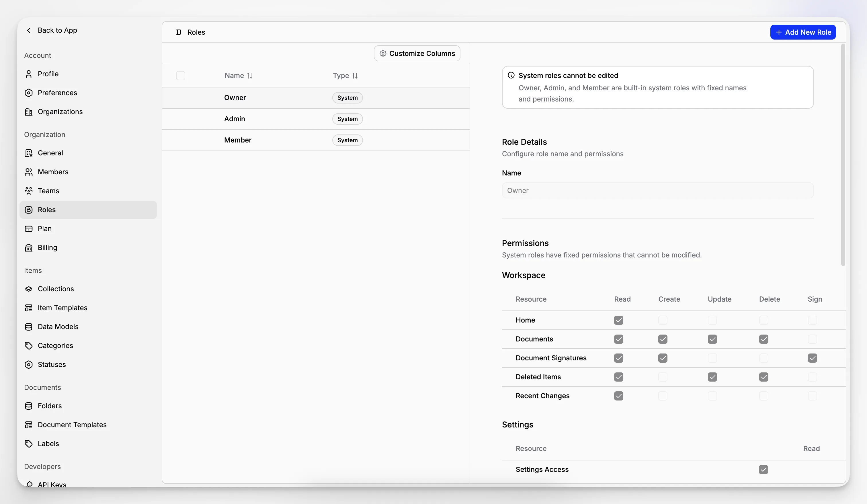Click the Documents Update checkbox
This screenshot has height=504, width=867.
(712, 339)
